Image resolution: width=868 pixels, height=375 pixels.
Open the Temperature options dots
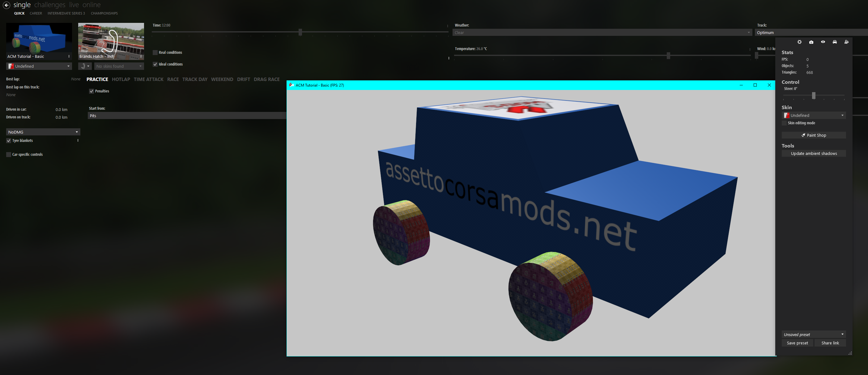tap(750, 49)
